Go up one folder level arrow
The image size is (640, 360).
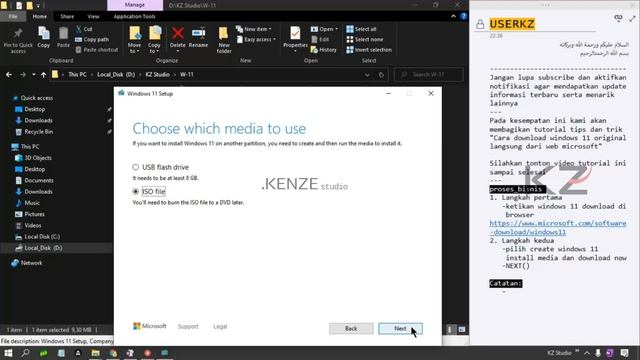pos(43,75)
